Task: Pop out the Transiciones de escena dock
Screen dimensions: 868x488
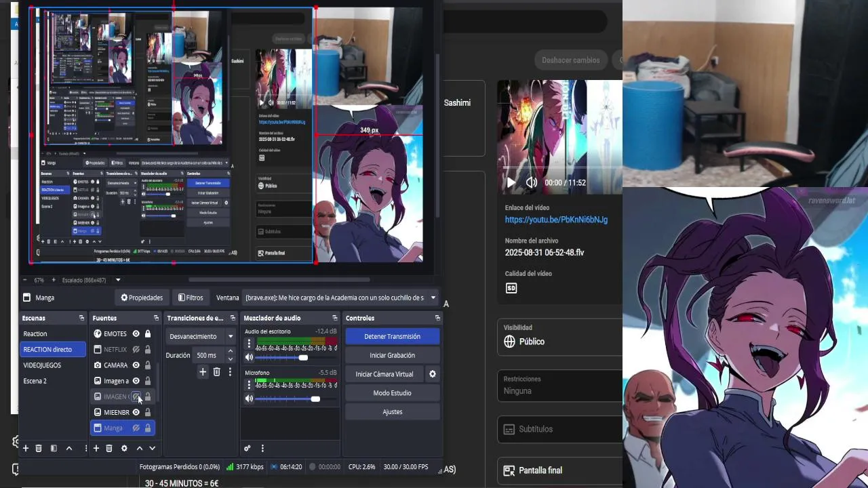Action: [x=233, y=318]
